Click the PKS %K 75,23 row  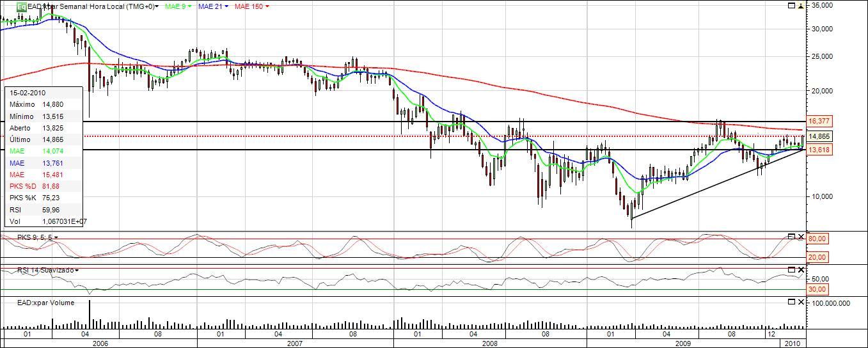coord(43,198)
